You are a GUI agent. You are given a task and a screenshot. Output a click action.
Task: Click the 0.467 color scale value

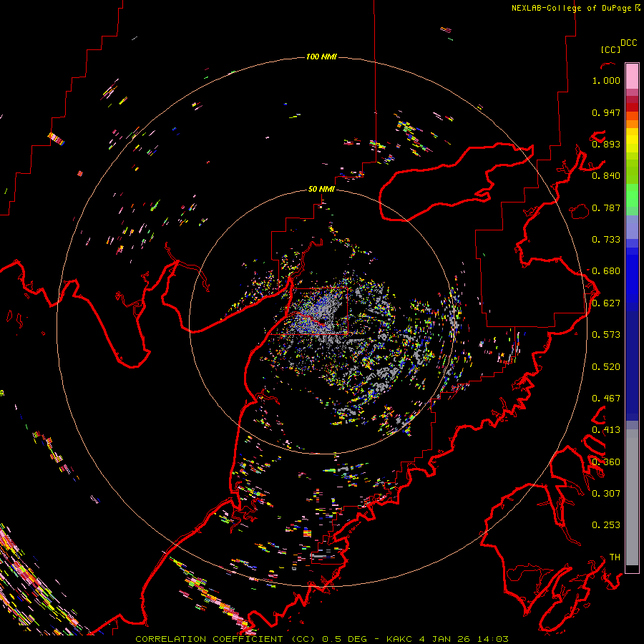pos(606,399)
